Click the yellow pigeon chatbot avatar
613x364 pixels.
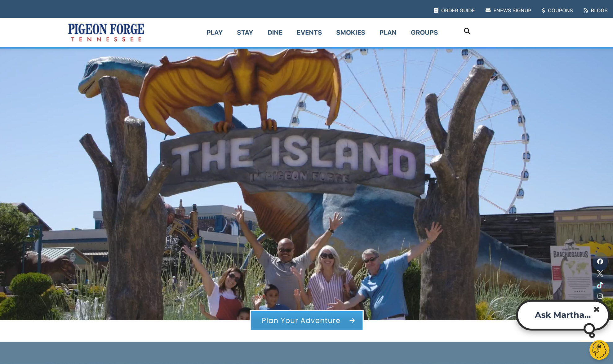coord(599,350)
